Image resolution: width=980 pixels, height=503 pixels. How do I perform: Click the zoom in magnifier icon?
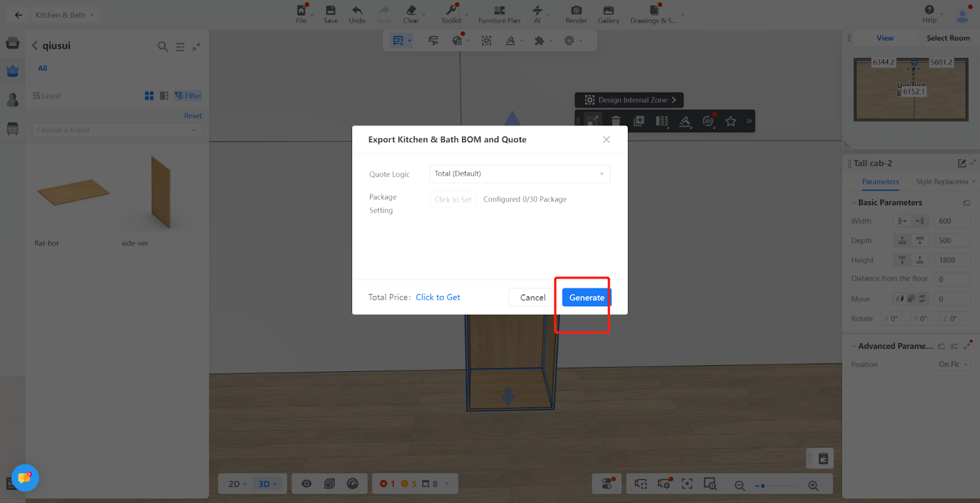point(813,485)
